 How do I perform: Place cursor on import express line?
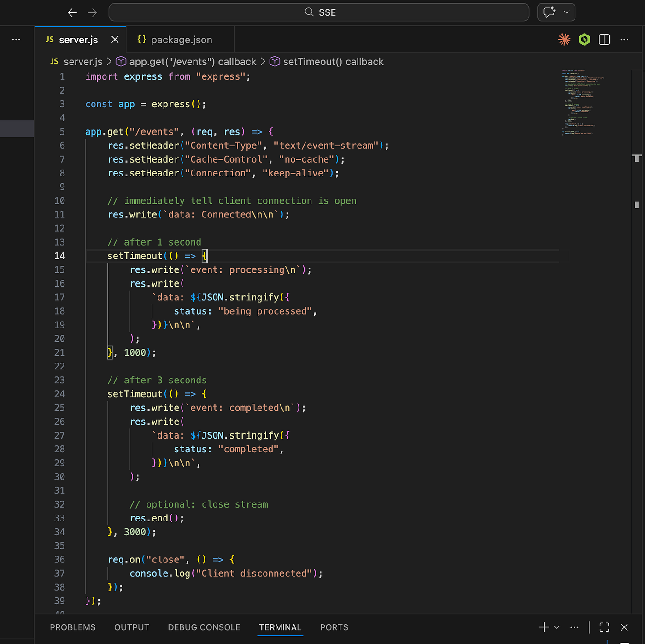coord(168,77)
